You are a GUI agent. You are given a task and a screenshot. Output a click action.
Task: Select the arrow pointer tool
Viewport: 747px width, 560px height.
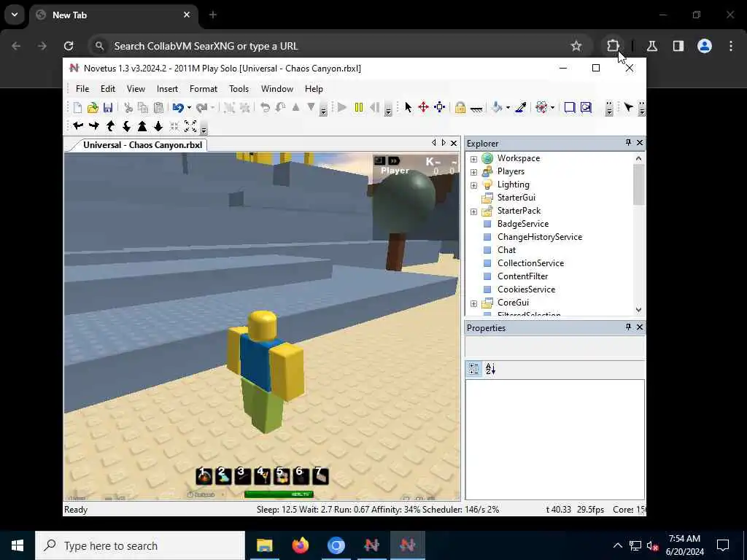[x=409, y=108]
